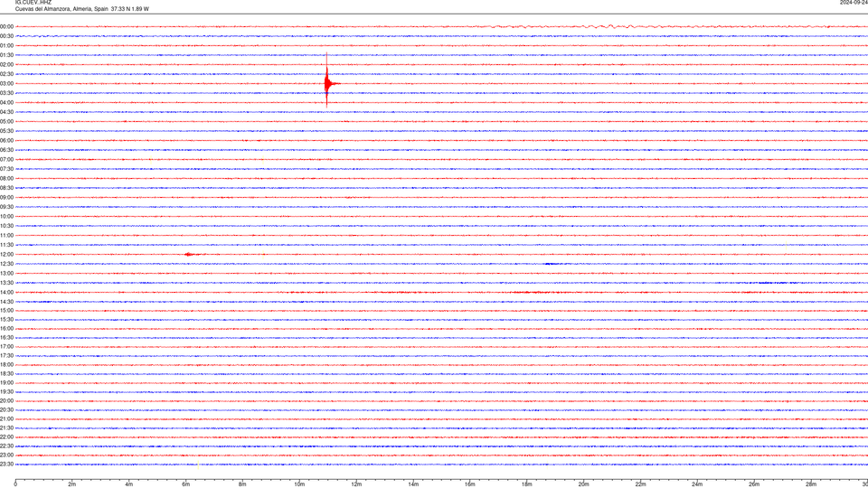Screen dimensions: 868x488
Task: Click the 19:00 trace label
Action: pyautogui.click(x=6, y=383)
